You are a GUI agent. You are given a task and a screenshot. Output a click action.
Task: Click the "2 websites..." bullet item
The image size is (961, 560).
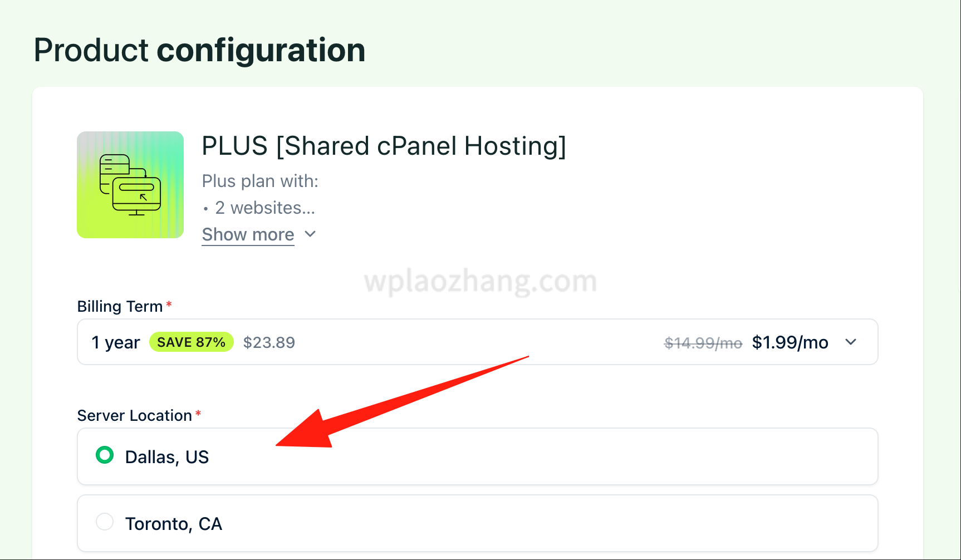click(x=264, y=208)
